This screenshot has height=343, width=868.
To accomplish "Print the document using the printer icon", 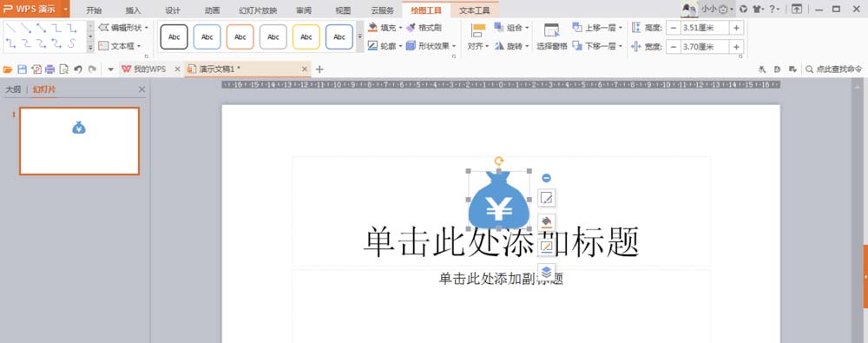I will pyautogui.click(x=49, y=69).
